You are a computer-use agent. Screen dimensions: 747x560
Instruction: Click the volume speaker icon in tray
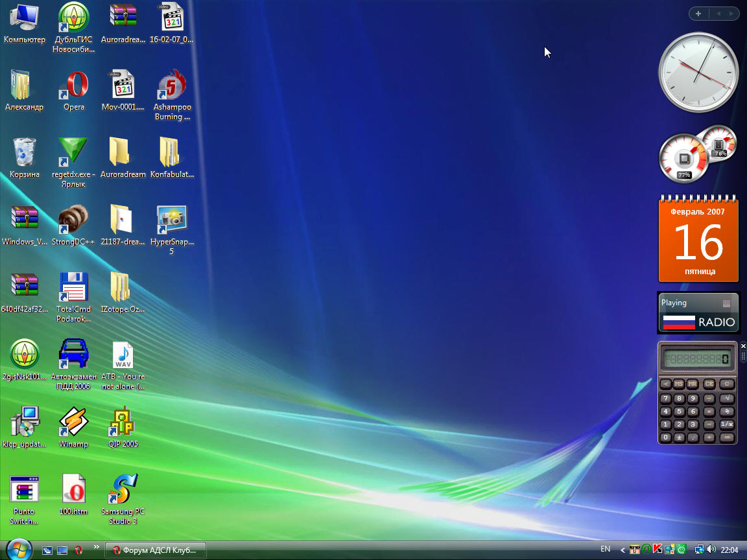coord(711,550)
